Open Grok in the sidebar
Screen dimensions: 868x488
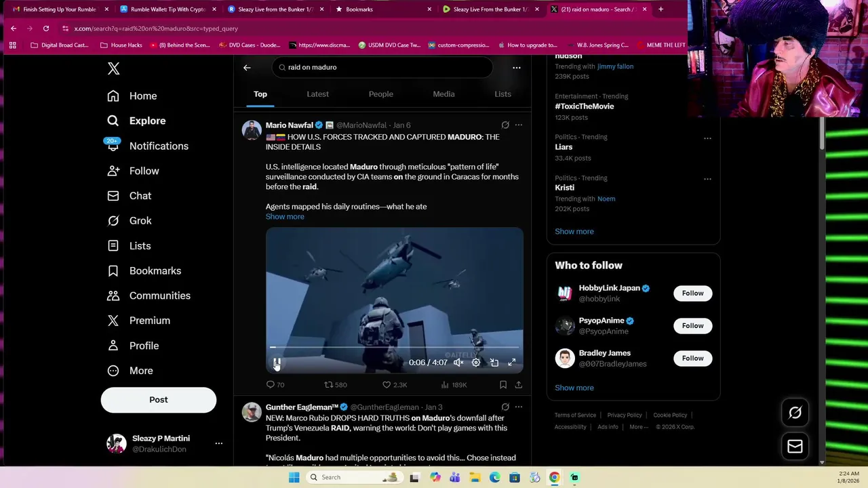(x=129, y=221)
